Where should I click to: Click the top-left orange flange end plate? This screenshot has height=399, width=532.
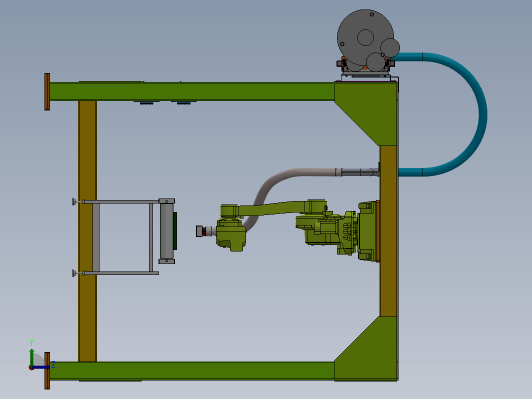pyautogui.click(x=47, y=91)
